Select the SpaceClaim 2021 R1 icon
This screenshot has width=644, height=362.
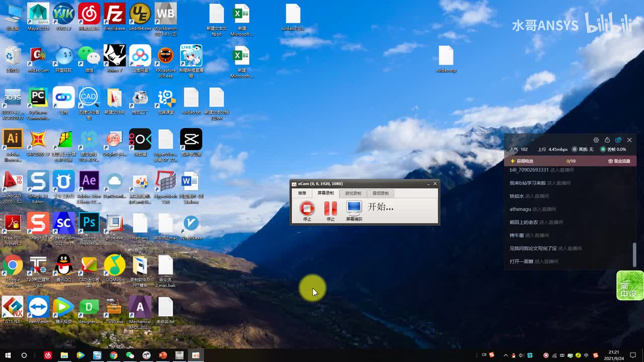63,230
